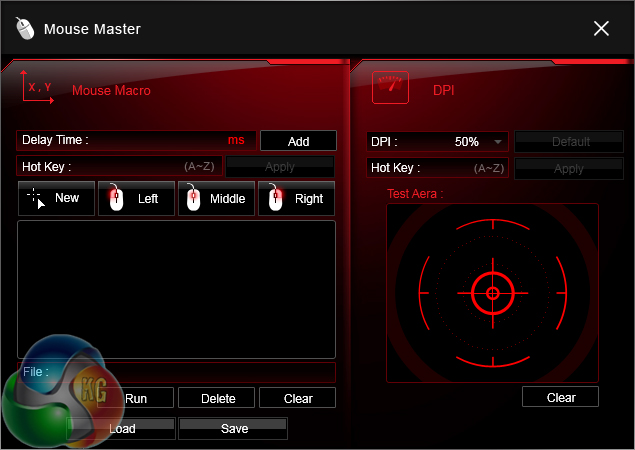Click the Mouse Master app icon
The height and width of the screenshot is (450, 635).
(25, 28)
